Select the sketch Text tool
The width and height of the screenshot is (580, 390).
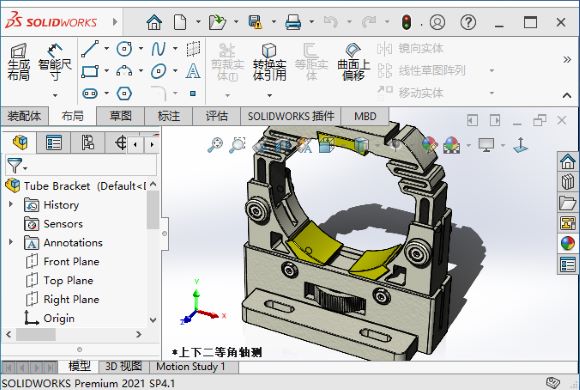193,71
